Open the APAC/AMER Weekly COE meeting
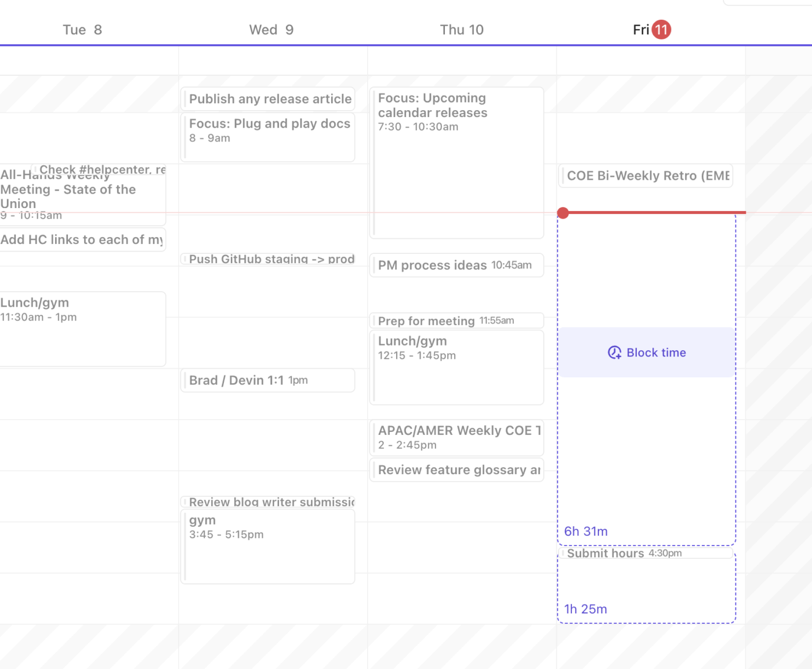 coord(456,438)
